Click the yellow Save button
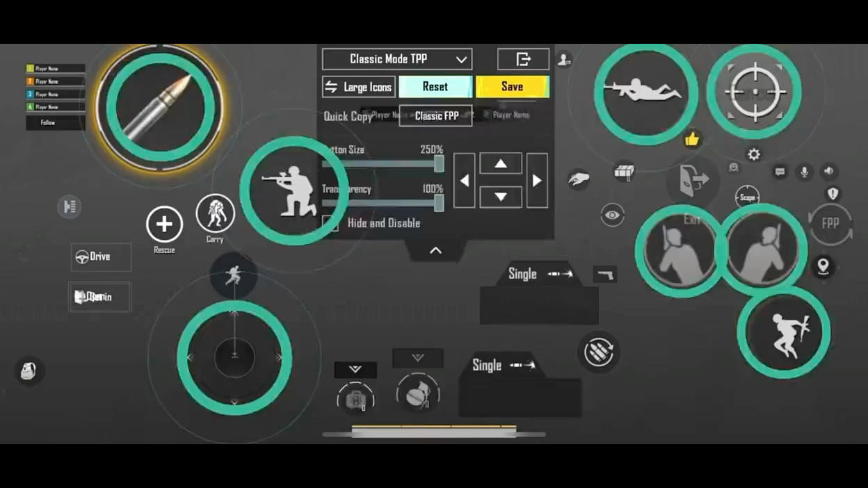Image resolution: width=868 pixels, height=488 pixels. (512, 87)
